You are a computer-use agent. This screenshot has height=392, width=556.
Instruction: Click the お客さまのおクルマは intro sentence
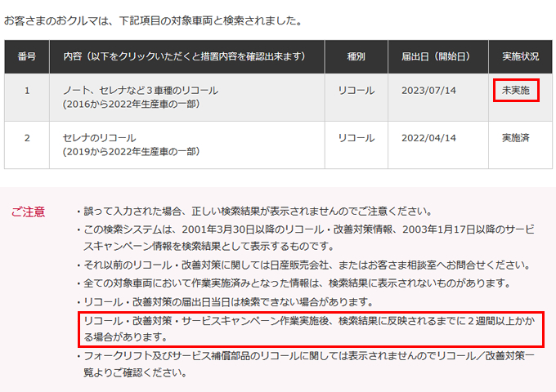pos(153,21)
